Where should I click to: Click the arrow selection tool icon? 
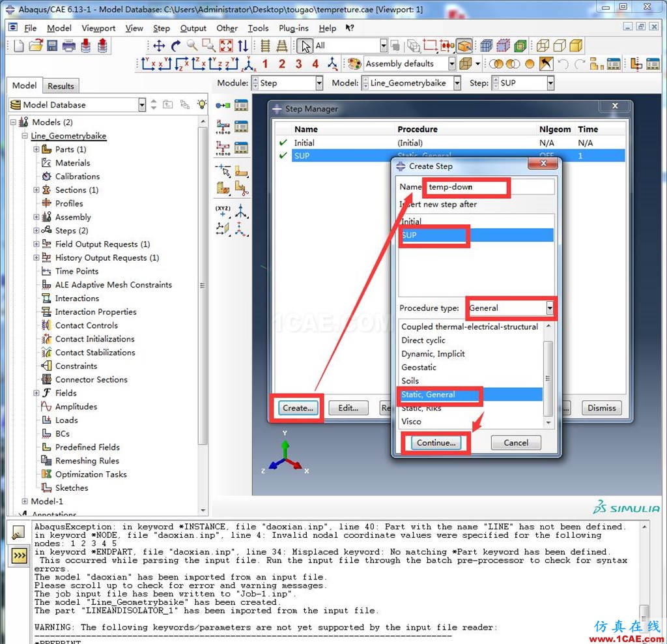(305, 46)
